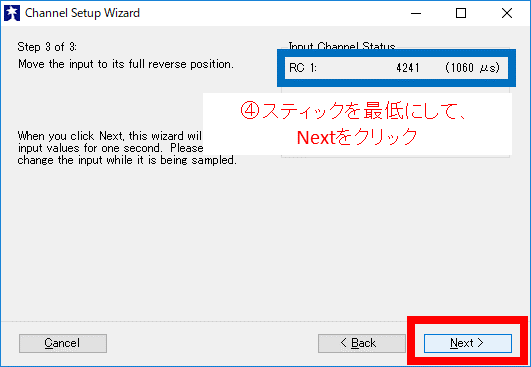
Task: Cancel the Channel Setup Wizard
Action: point(63,343)
